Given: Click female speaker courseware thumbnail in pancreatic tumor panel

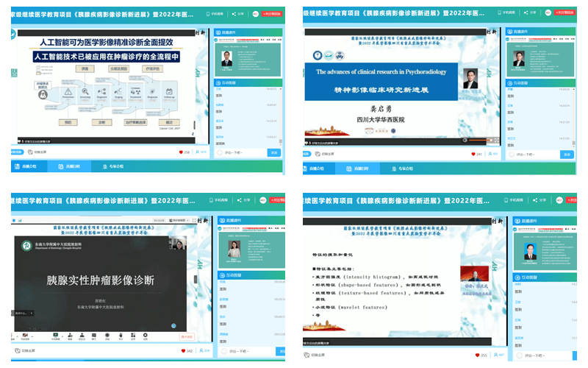Looking at the screenshot, I should 251,250.
